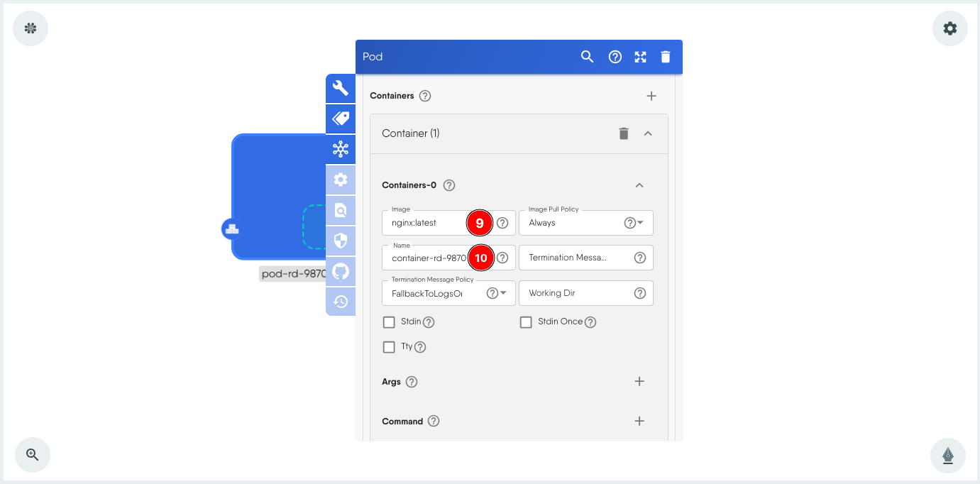Viewport: 980px width, 484px height.
Task: Click the Working Dir input field
Action: pos(576,293)
